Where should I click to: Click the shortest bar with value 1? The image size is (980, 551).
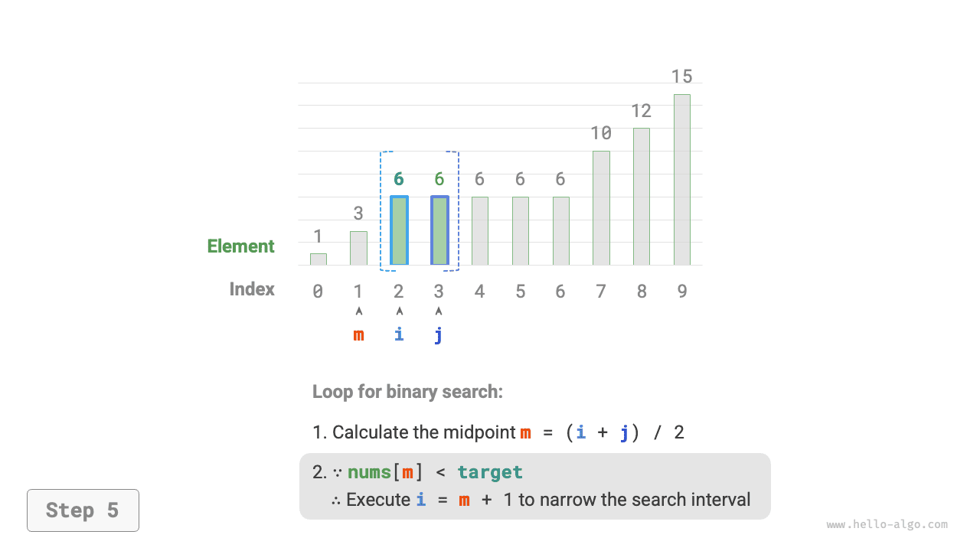click(318, 259)
